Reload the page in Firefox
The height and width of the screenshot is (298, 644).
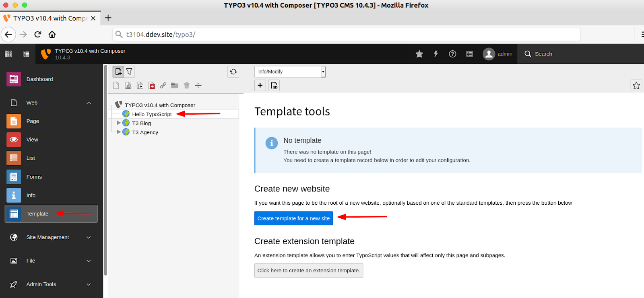(38, 35)
